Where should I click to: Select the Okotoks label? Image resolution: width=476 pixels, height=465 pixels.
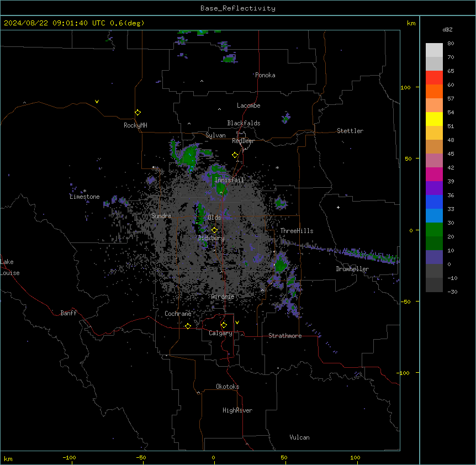(228, 387)
